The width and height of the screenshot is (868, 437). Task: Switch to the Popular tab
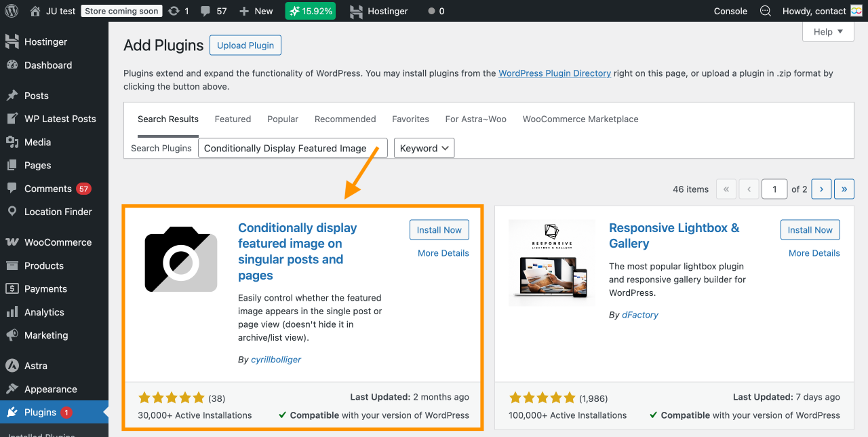(283, 119)
